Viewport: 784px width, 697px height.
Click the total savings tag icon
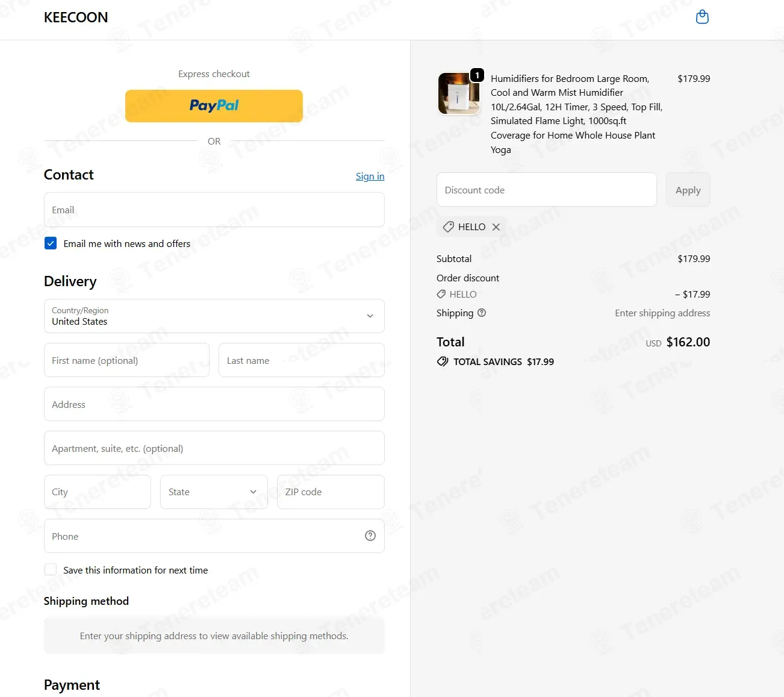(443, 361)
